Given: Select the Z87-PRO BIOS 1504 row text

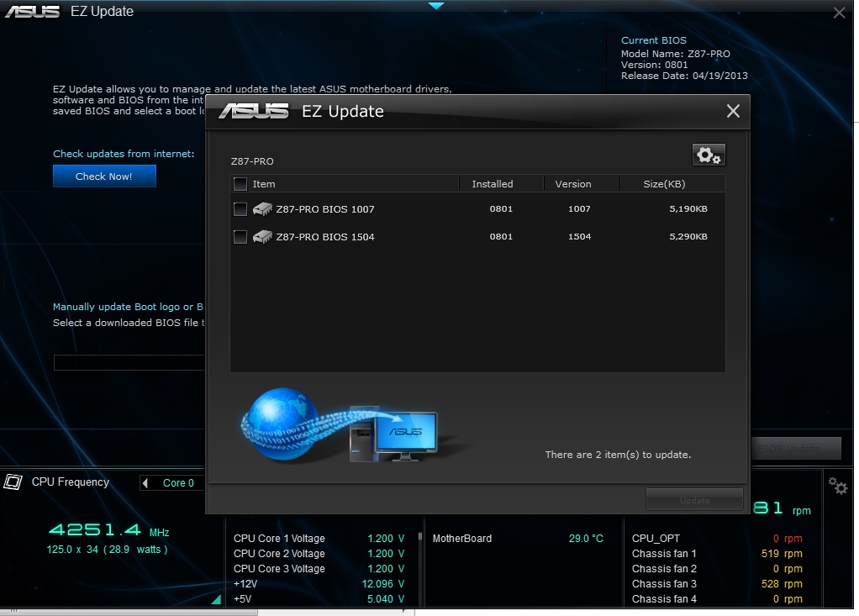Looking at the screenshot, I should [x=325, y=237].
